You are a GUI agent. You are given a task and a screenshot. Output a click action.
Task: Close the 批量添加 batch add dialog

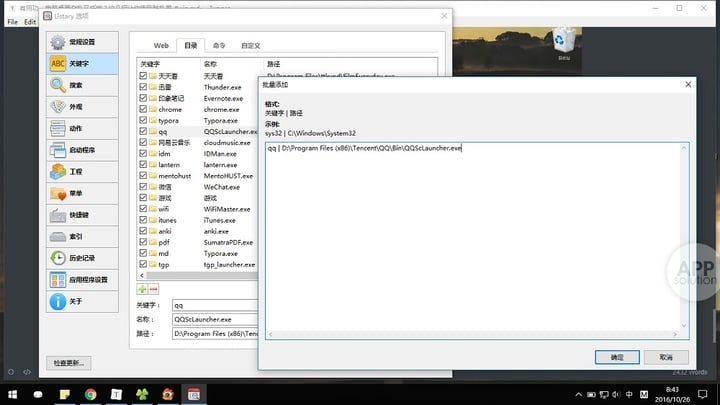(688, 84)
